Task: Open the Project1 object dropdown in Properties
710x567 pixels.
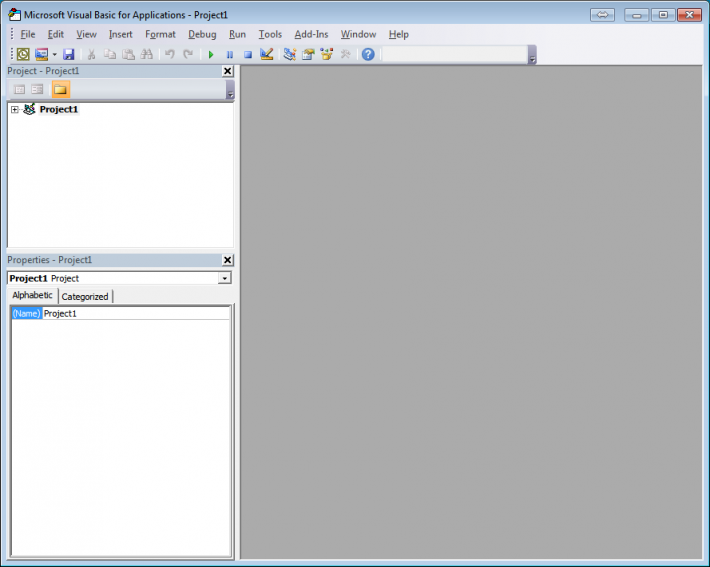Action: pos(224,278)
